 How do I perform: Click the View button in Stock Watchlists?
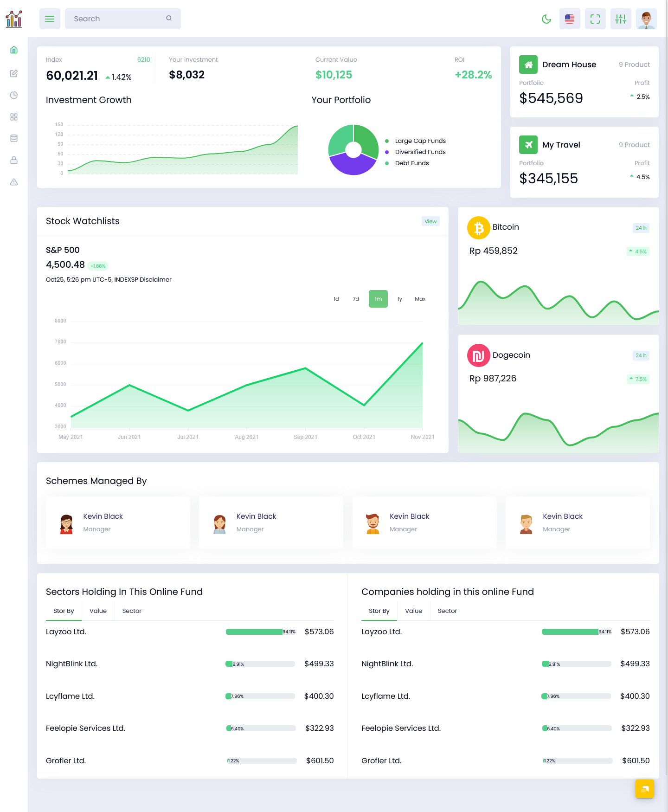click(430, 221)
